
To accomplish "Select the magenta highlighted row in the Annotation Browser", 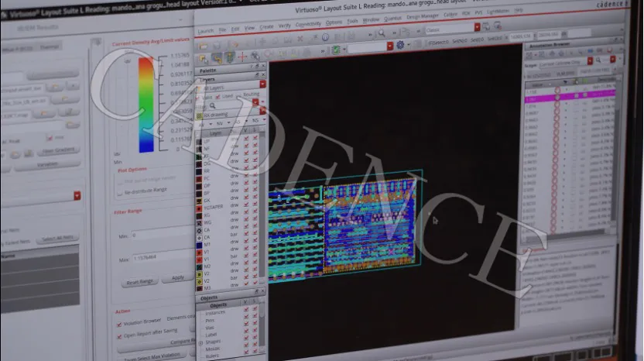I will click(x=570, y=98).
